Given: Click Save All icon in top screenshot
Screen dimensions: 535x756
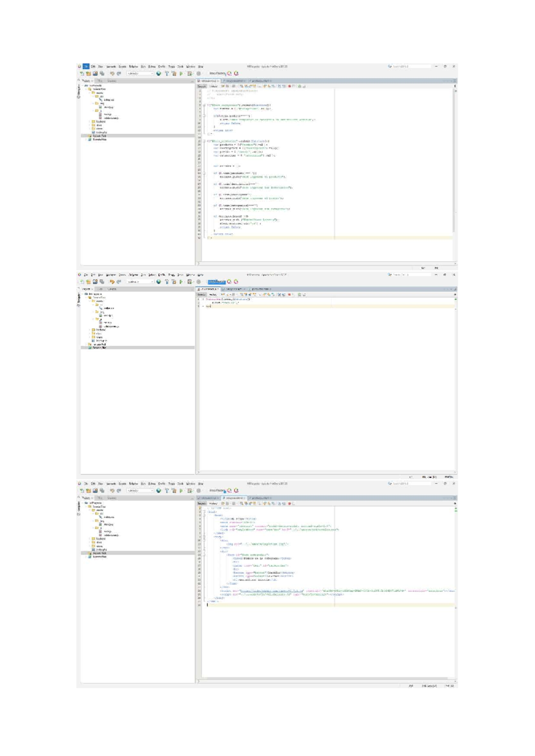Looking at the screenshot, I should point(102,74).
